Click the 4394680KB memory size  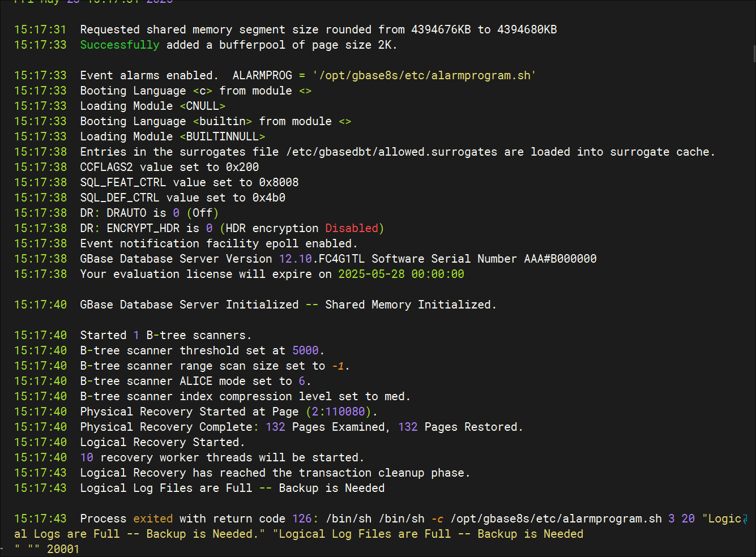pos(527,29)
